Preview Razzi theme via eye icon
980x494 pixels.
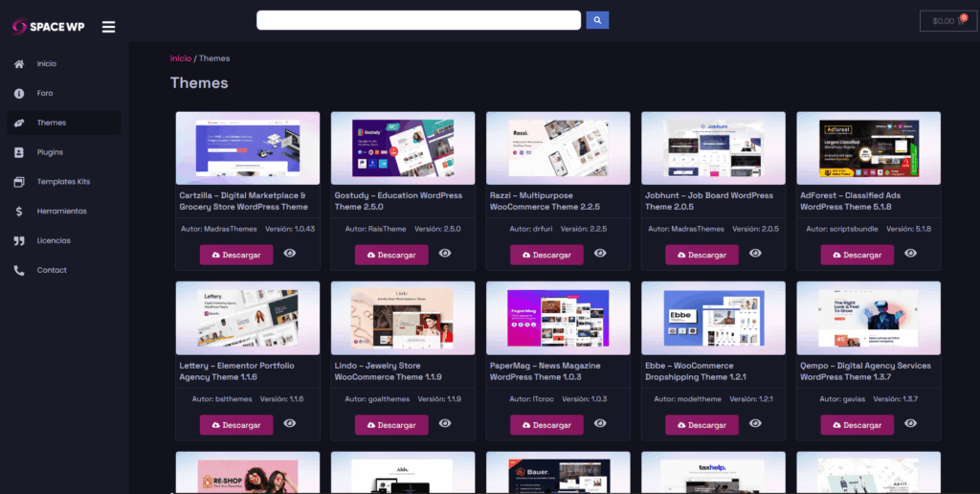(600, 253)
